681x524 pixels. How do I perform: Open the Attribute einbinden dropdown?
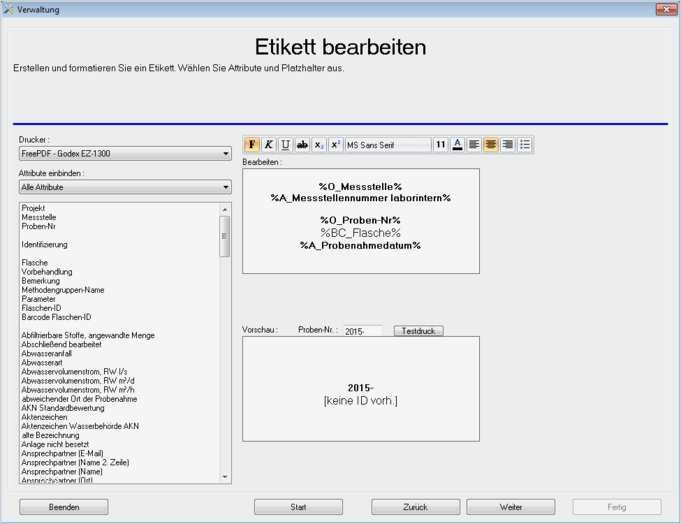[x=125, y=187]
